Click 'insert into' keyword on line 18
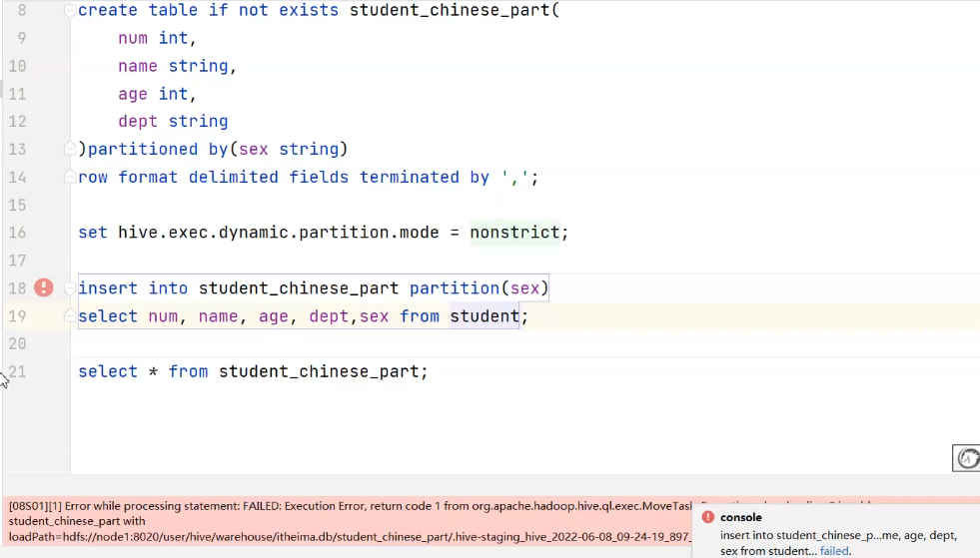This screenshot has width=980, height=558. [x=133, y=288]
